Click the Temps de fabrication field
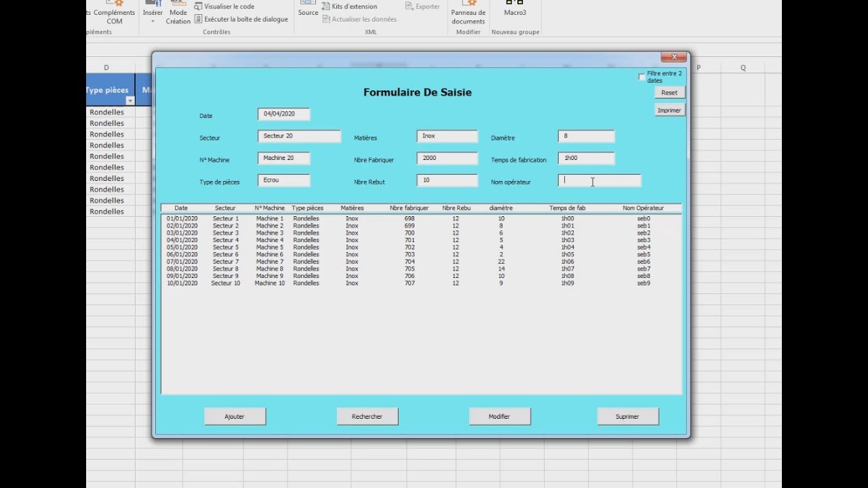The width and height of the screenshot is (868, 488). 586,158
